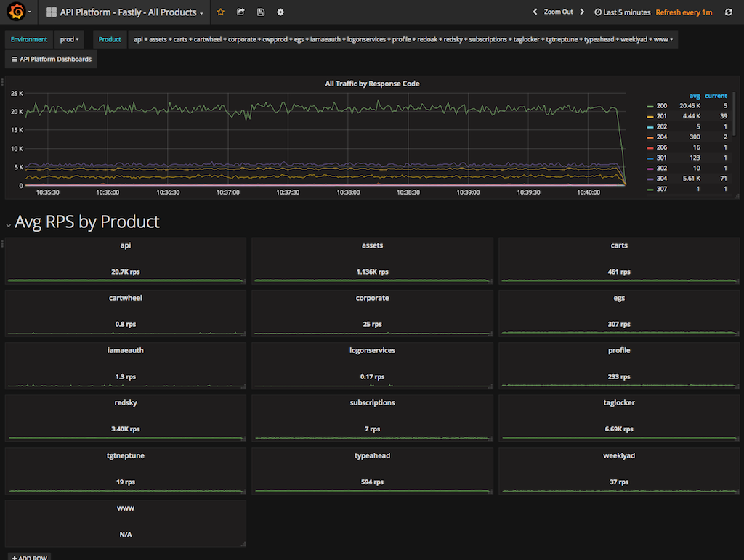Toggle the 204 series in legend
The height and width of the screenshot is (560, 744).
(661, 137)
